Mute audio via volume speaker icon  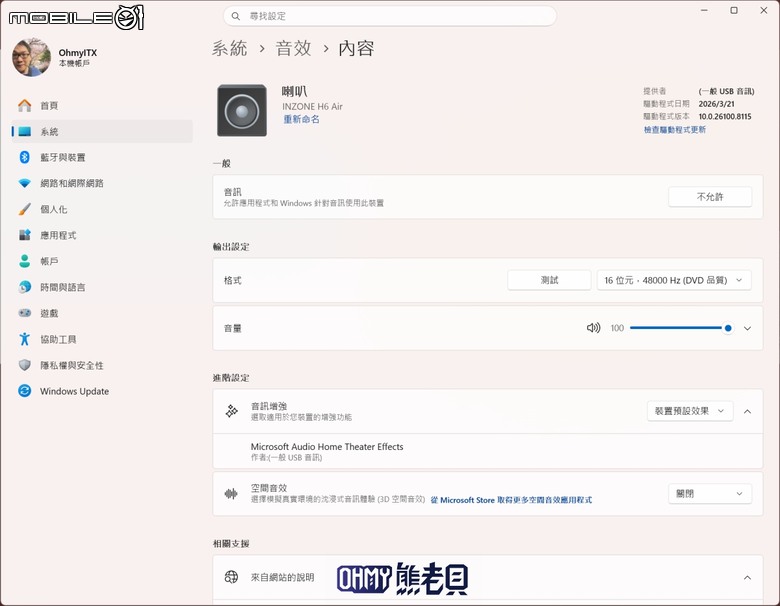[593, 328]
